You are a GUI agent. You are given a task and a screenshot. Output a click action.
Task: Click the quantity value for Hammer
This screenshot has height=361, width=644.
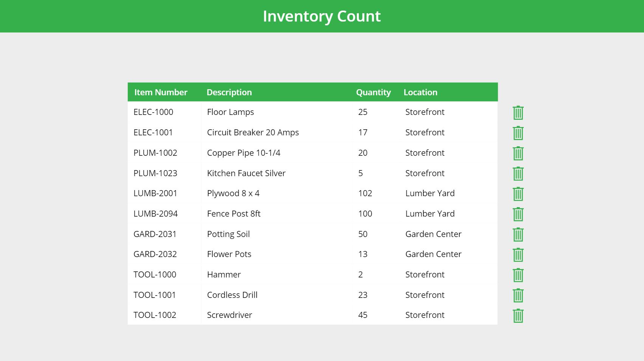360,274
